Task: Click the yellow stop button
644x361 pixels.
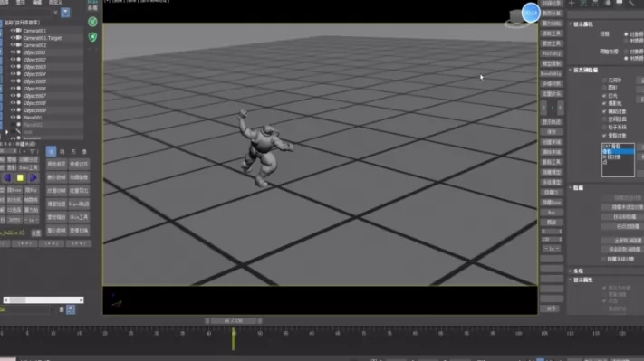Action: coord(20,178)
